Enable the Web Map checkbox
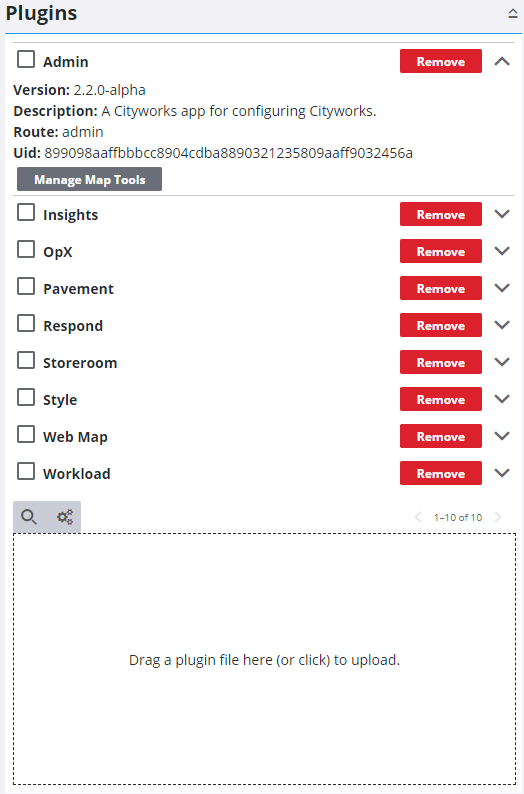 [x=26, y=434]
